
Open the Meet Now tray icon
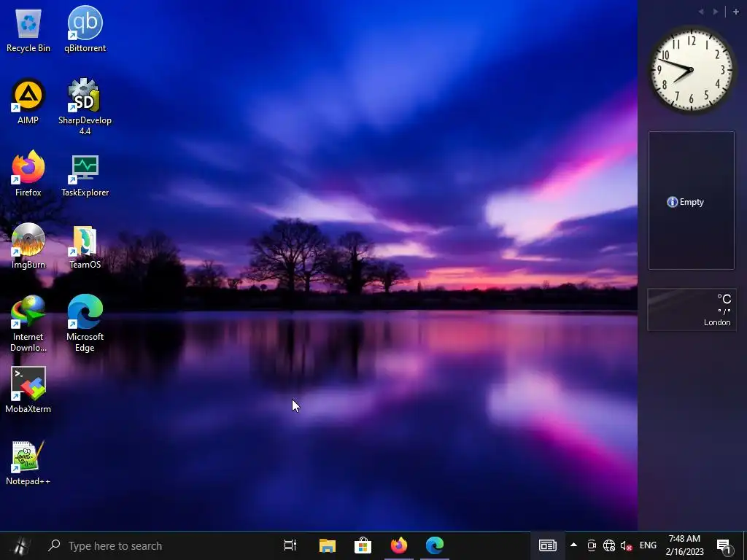click(x=591, y=545)
